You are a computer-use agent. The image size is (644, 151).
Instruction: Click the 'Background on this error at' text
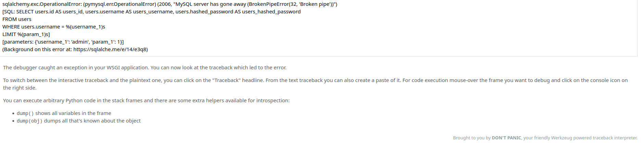38,49
